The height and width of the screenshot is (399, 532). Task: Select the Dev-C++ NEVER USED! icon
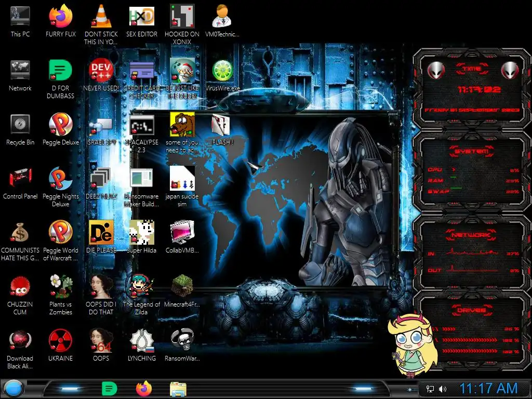(x=101, y=75)
